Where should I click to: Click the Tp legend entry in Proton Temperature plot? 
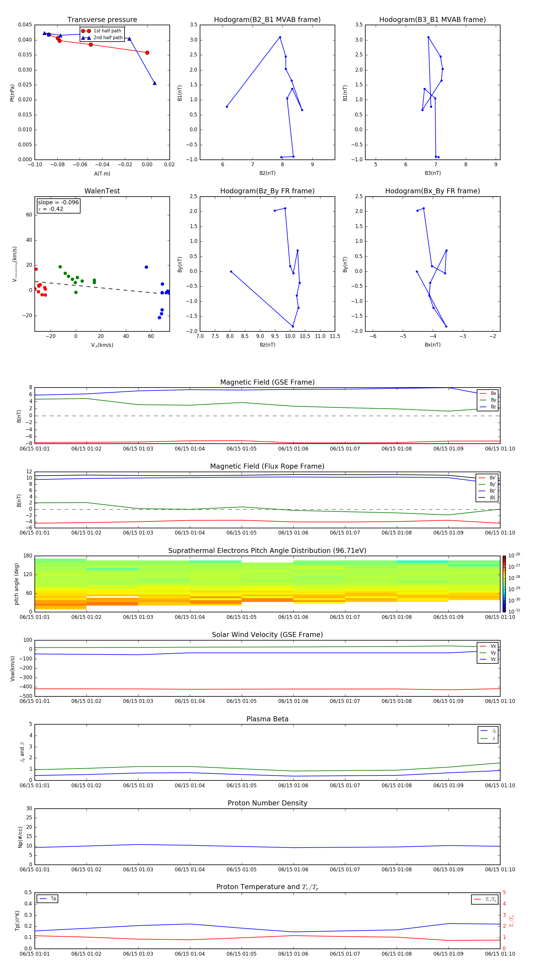pyautogui.click(x=48, y=899)
